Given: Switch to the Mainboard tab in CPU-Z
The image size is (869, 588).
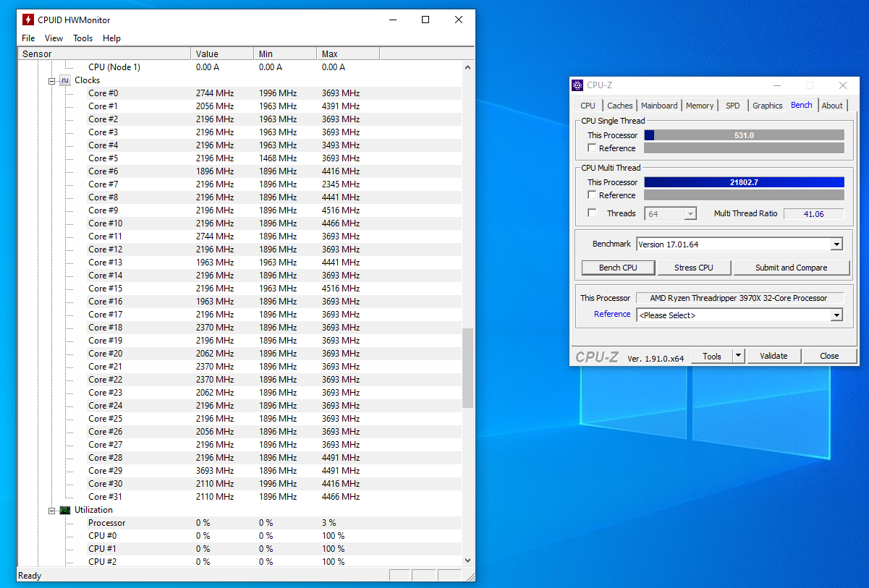Looking at the screenshot, I should pyautogui.click(x=659, y=106).
